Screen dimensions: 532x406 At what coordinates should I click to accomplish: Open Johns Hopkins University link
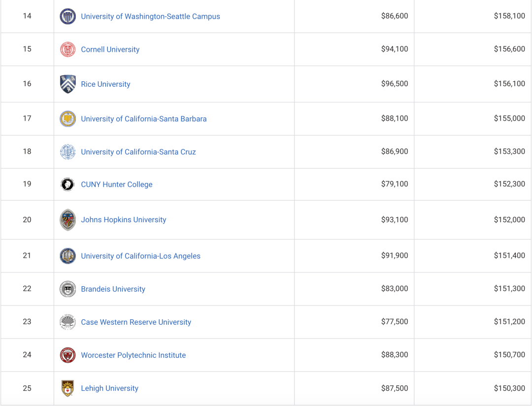point(124,220)
